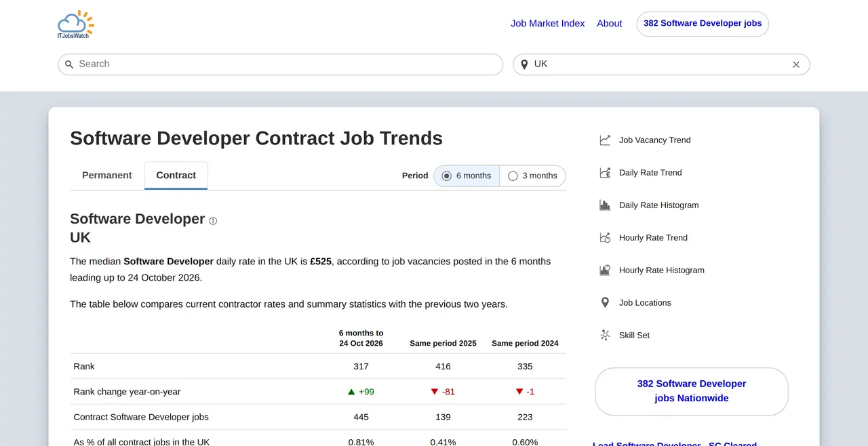Screen dimensions: 868x446
Task: Click the location pin icon in UK field
Action: [524, 64]
